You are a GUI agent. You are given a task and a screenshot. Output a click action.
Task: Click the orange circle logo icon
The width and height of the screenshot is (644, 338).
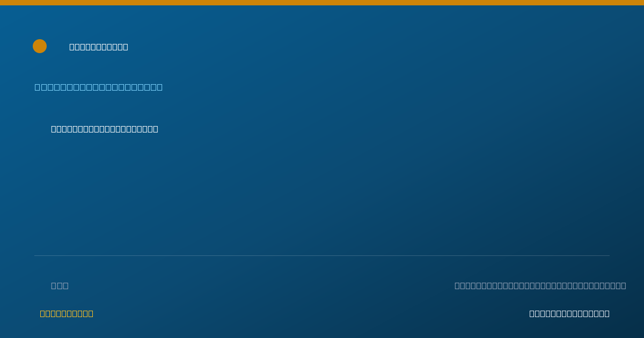click(40, 46)
